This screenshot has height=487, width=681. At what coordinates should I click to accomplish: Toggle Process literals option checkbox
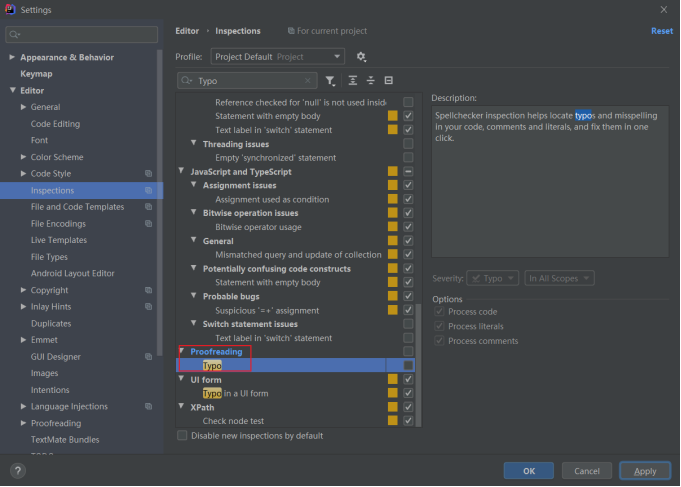439,326
